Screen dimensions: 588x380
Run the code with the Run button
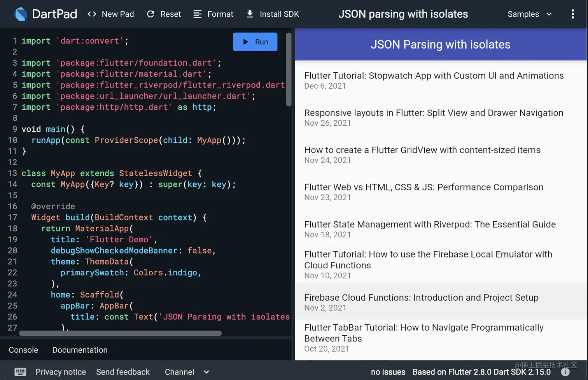pos(255,42)
